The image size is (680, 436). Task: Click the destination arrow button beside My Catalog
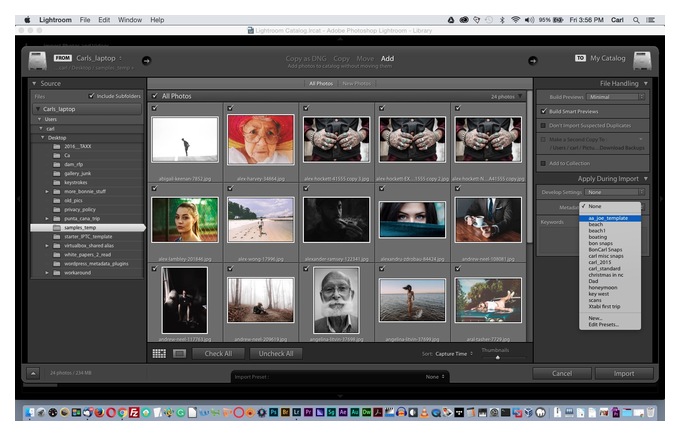(x=533, y=60)
